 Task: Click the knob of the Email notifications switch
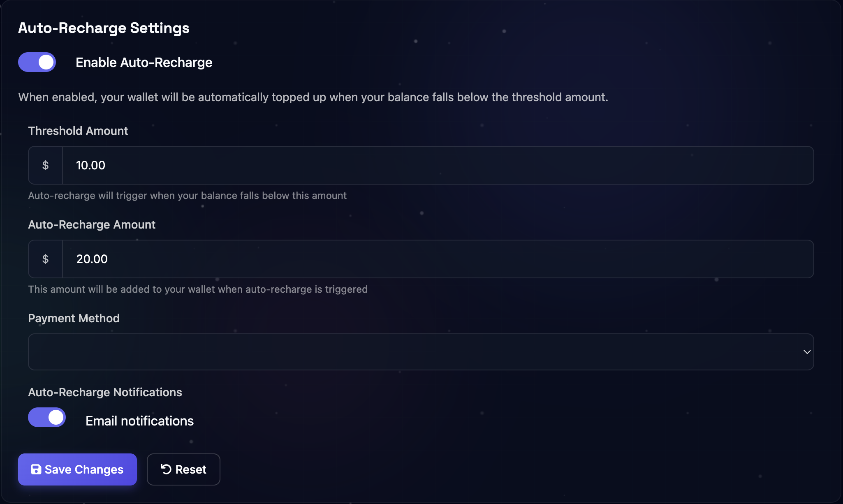pyautogui.click(x=55, y=417)
